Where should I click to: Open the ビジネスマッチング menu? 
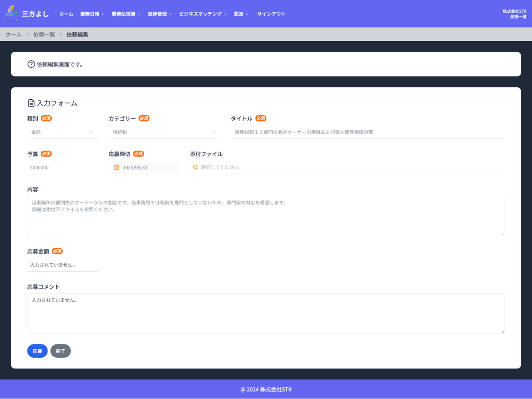pos(202,14)
